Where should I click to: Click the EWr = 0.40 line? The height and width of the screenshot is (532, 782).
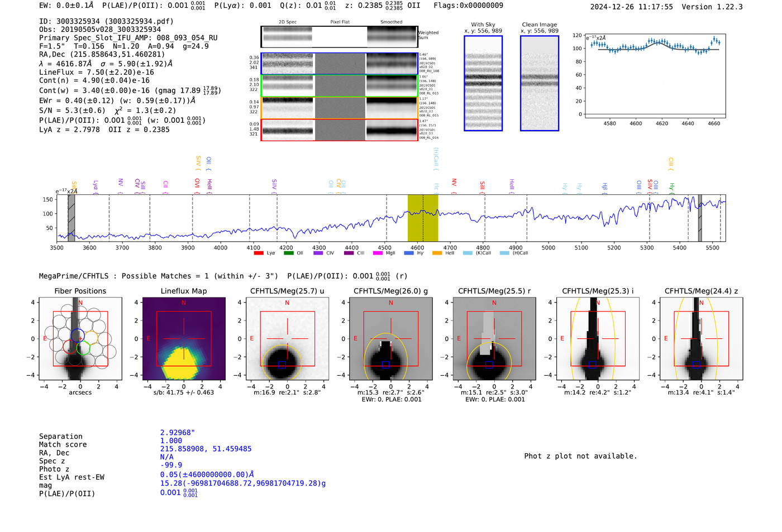117,100
